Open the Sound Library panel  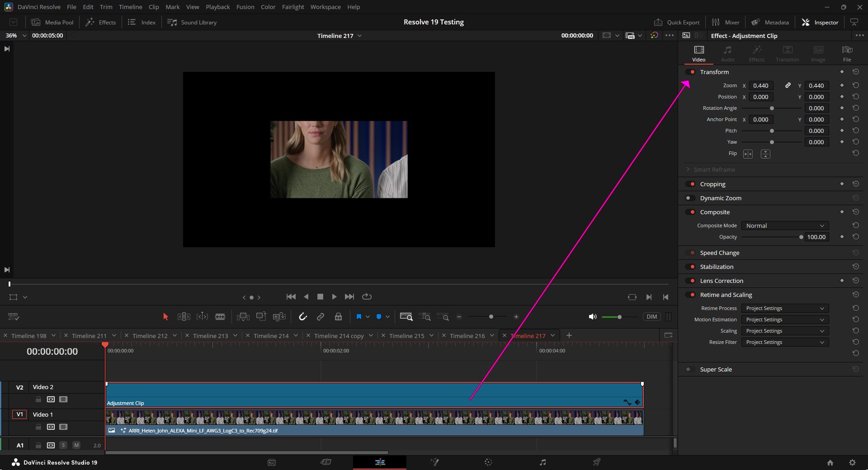click(192, 22)
